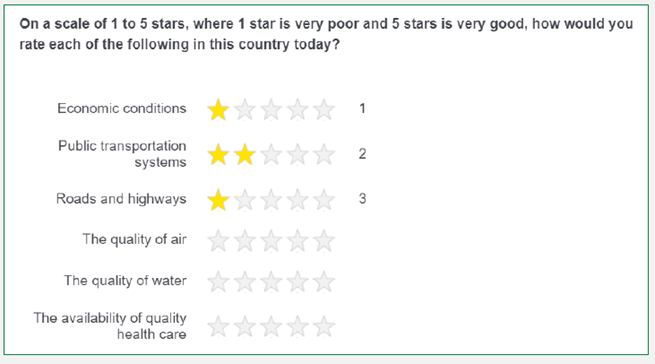Screen dimensions: 655x364
Task: Click the quality of water label
Action: [x=125, y=281]
